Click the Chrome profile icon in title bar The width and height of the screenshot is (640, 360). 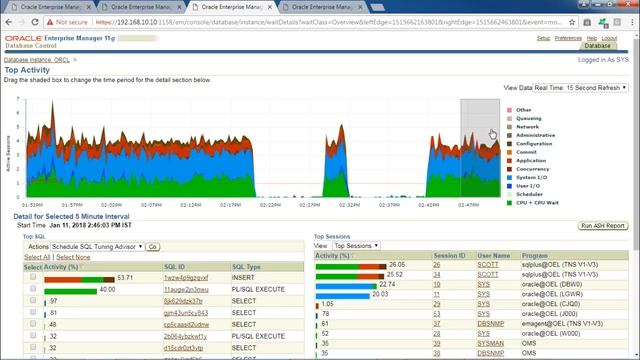click(x=584, y=4)
